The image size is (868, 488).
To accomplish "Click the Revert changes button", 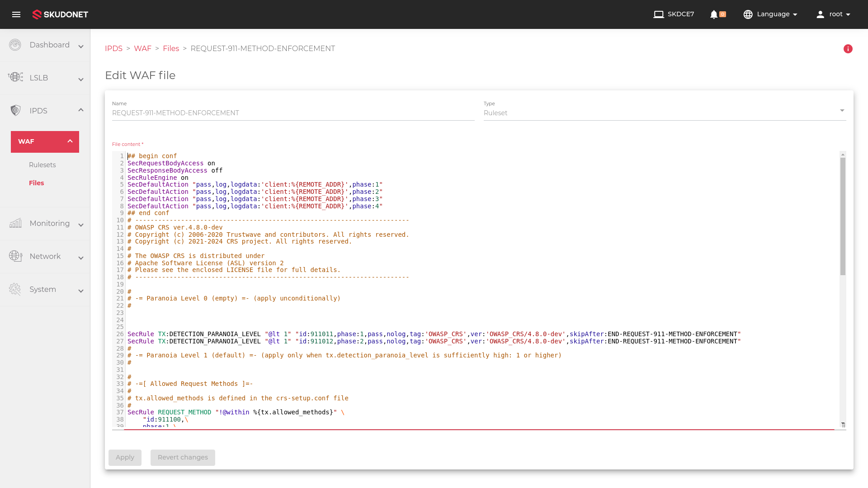I will (x=183, y=458).
